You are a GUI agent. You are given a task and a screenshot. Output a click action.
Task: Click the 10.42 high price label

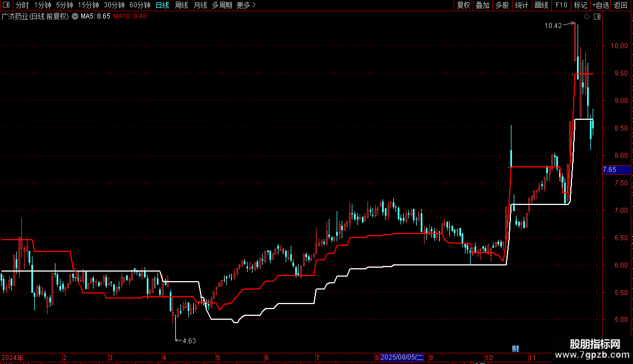click(x=553, y=26)
